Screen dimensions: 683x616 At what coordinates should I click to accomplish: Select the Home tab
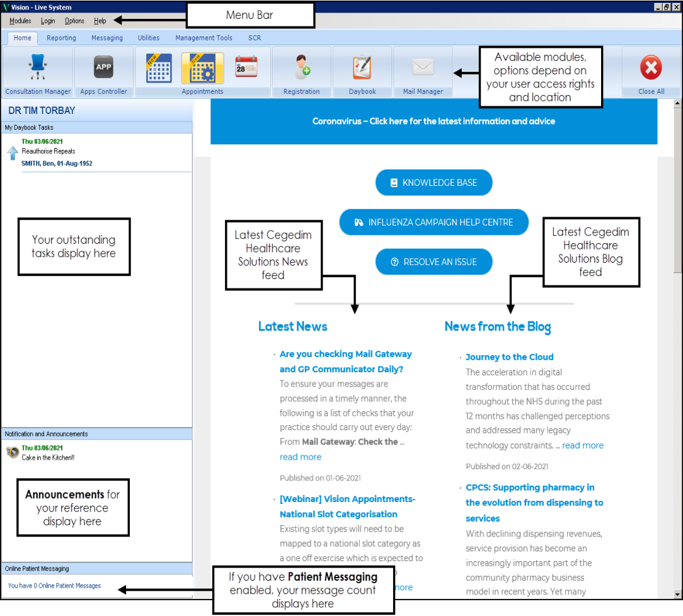22,38
